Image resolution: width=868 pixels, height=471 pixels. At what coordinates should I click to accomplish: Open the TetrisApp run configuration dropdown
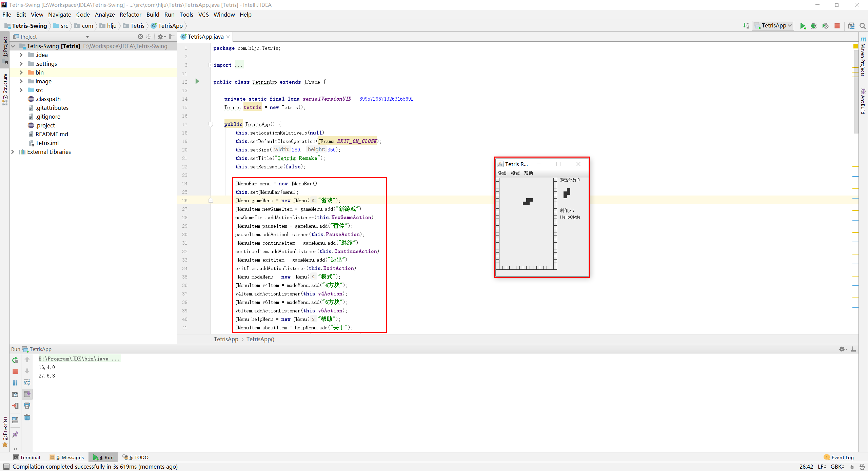[x=773, y=26]
